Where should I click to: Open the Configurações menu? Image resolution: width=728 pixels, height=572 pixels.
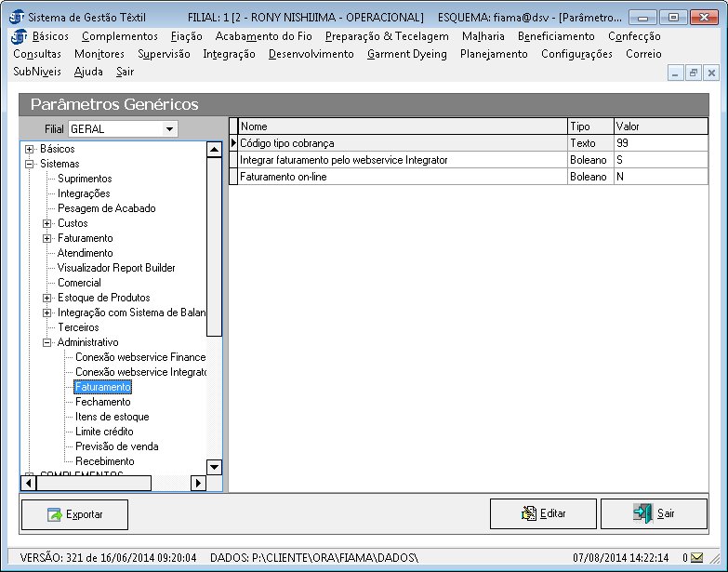pos(576,54)
